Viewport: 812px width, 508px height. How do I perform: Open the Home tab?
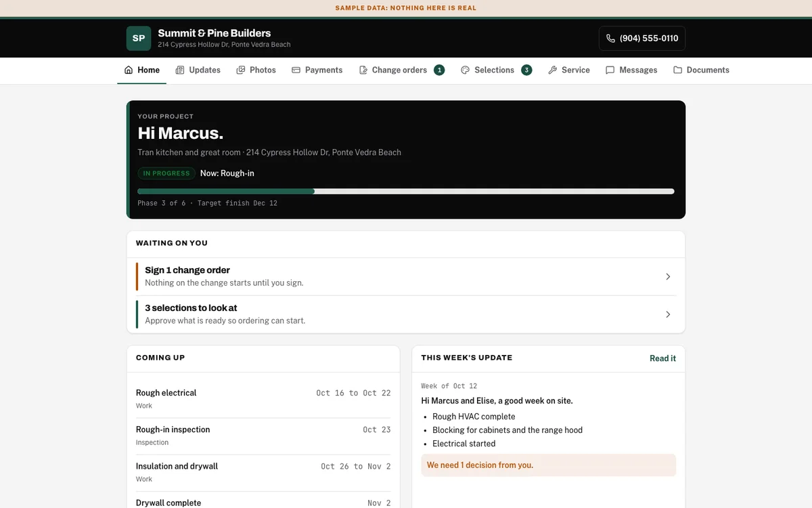142,70
